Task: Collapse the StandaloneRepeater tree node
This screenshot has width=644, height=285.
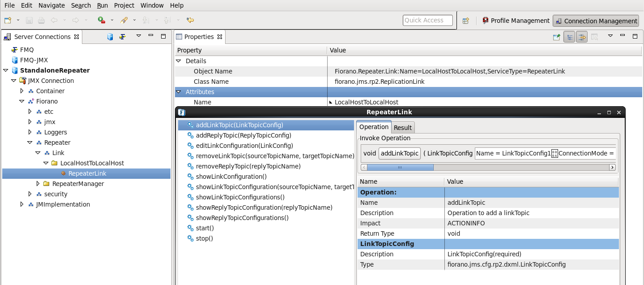Action: (5, 70)
